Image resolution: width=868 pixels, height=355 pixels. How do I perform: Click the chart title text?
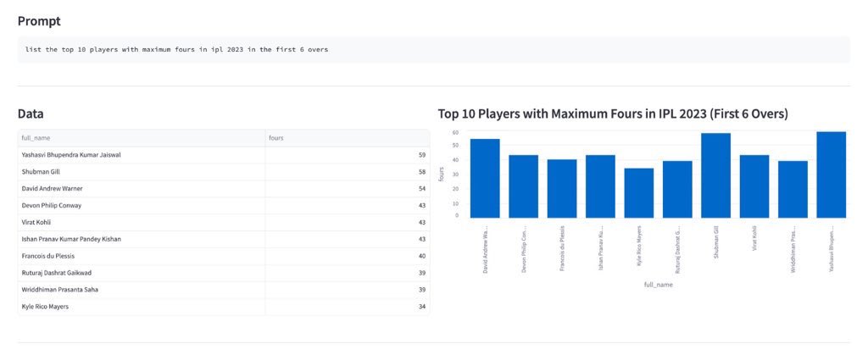click(x=613, y=114)
